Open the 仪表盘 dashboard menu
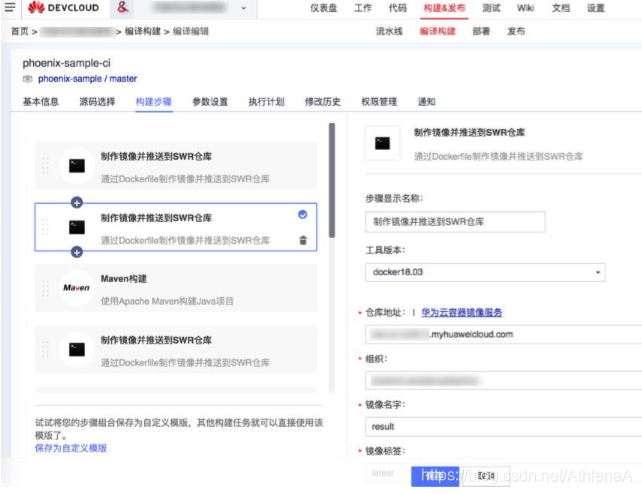The width and height of the screenshot is (642, 494). pos(323,8)
